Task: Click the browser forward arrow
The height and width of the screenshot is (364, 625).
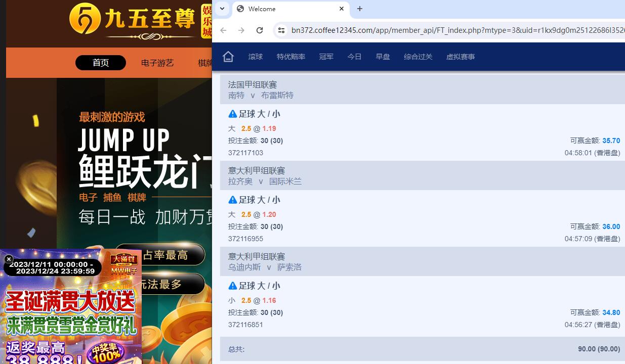Action: tap(241, 30)
